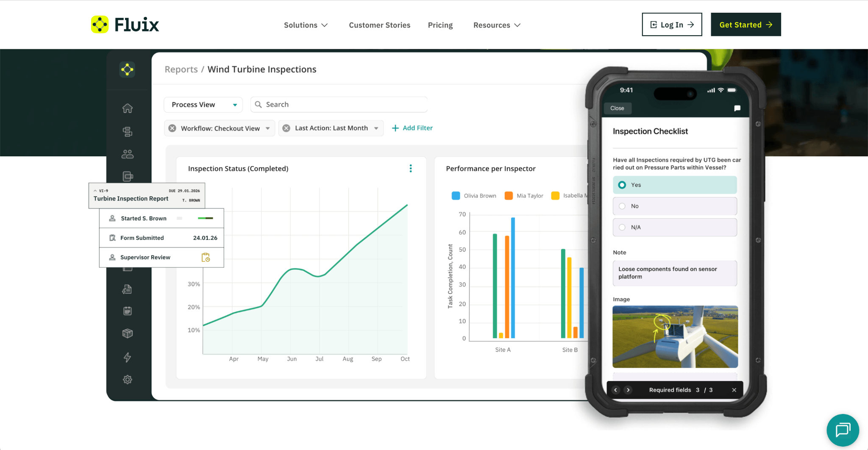Click the user icon beside Started S. Brown
868x450 pixels.
point(112,218)
